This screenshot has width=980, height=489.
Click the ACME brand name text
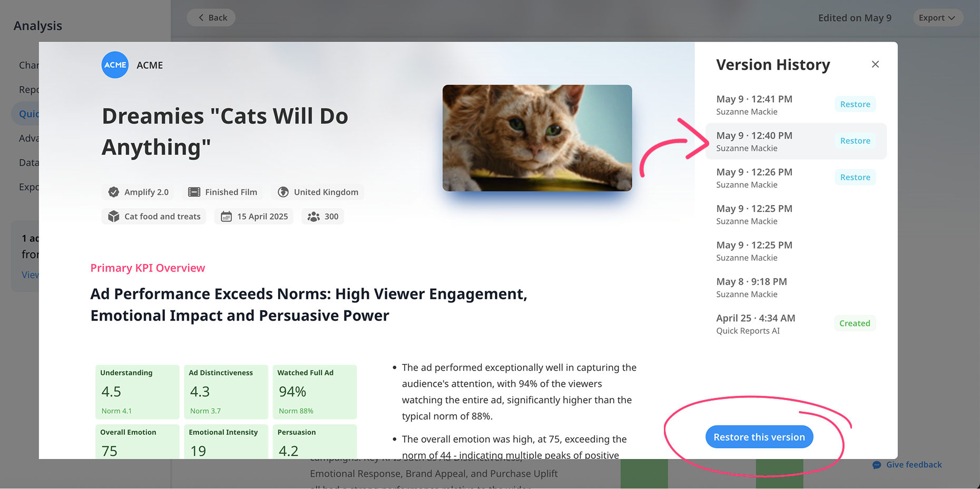tap(150, 65)
